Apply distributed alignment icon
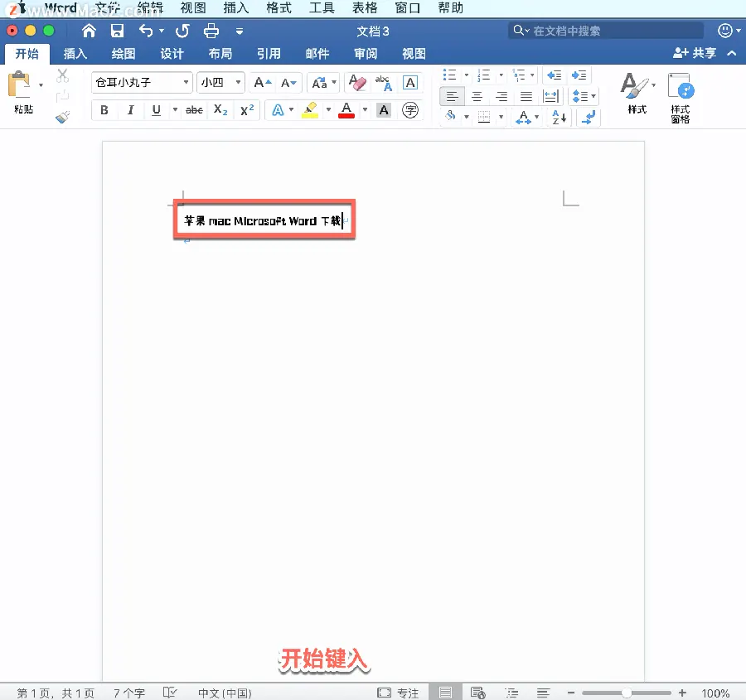 pyautogui.click(x=551, y=97)
